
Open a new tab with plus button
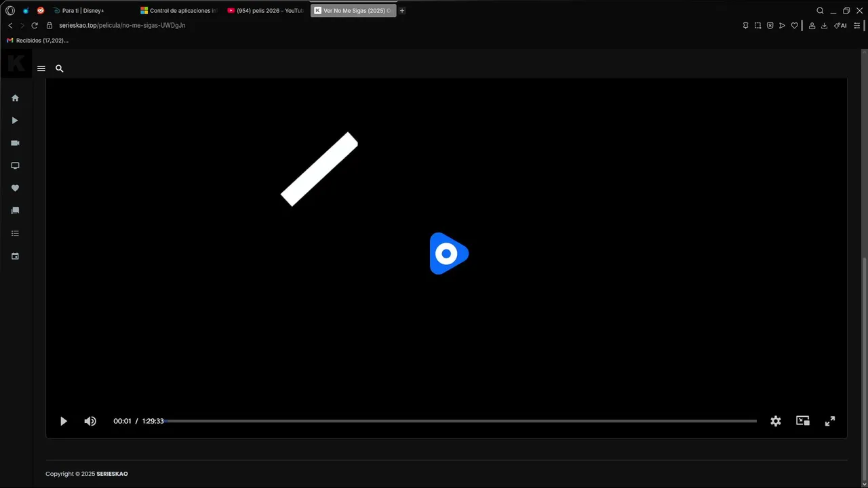402,11
